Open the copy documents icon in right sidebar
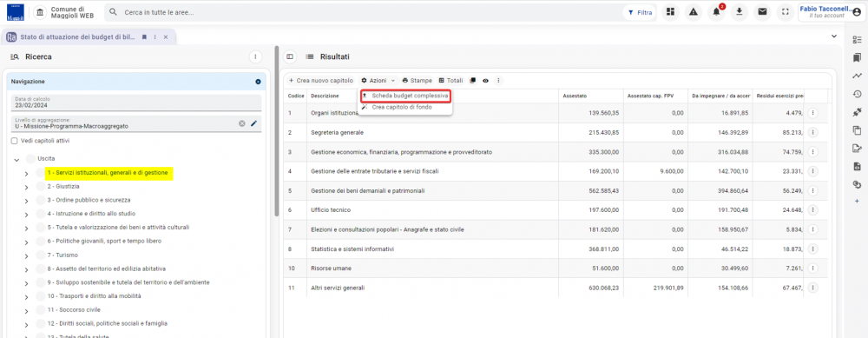The width and height of the screenshot is (868, 338). click(x=857, y=130)
